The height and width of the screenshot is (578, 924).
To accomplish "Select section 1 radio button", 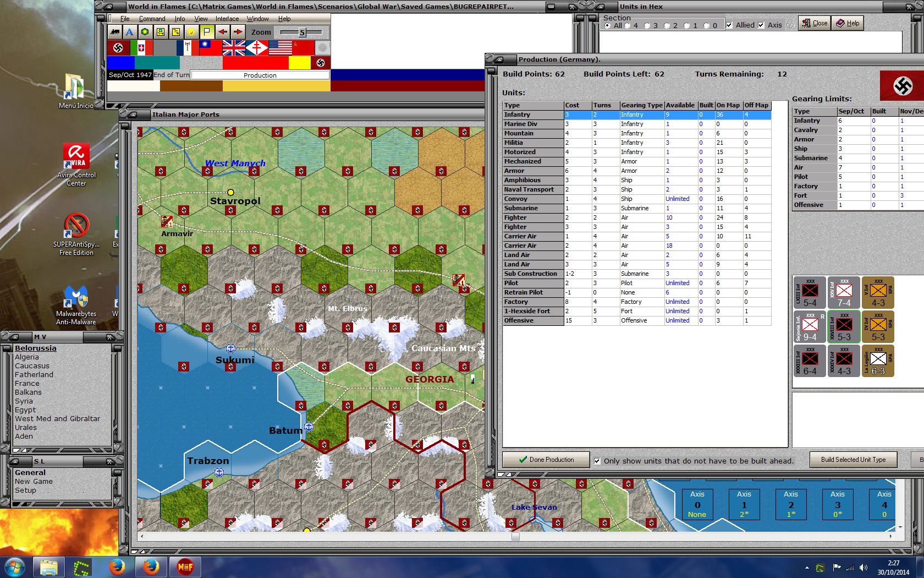I will coord(686,25).
